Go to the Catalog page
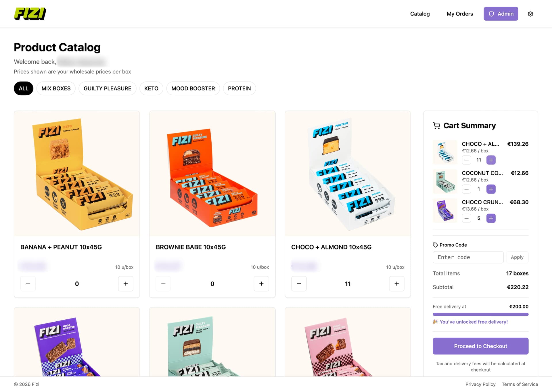Viewport: 552px width, 392px height. coord(420,13)
